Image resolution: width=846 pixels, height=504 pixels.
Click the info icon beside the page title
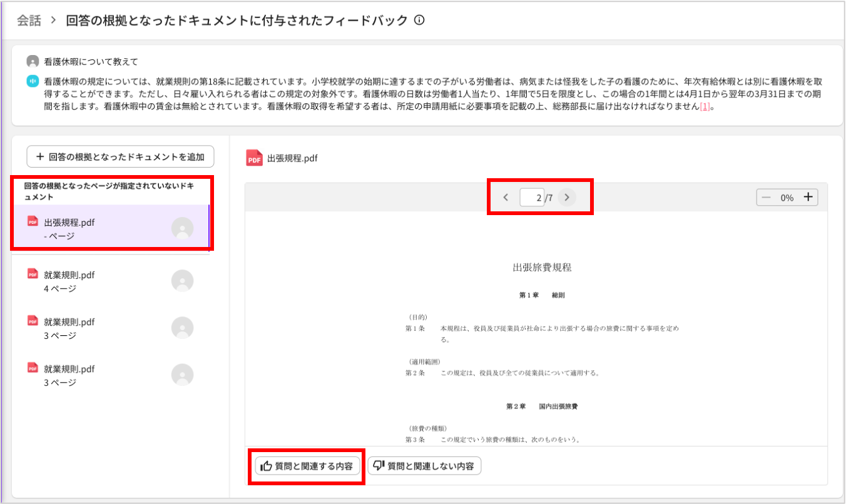[x=419, y=20]
